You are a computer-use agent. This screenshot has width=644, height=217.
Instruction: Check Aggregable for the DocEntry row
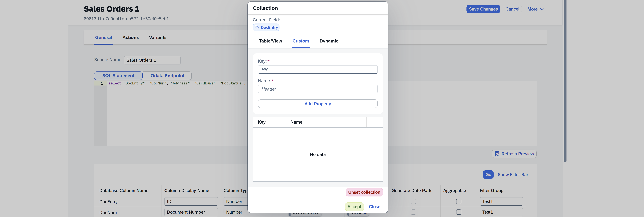point(459,201)
